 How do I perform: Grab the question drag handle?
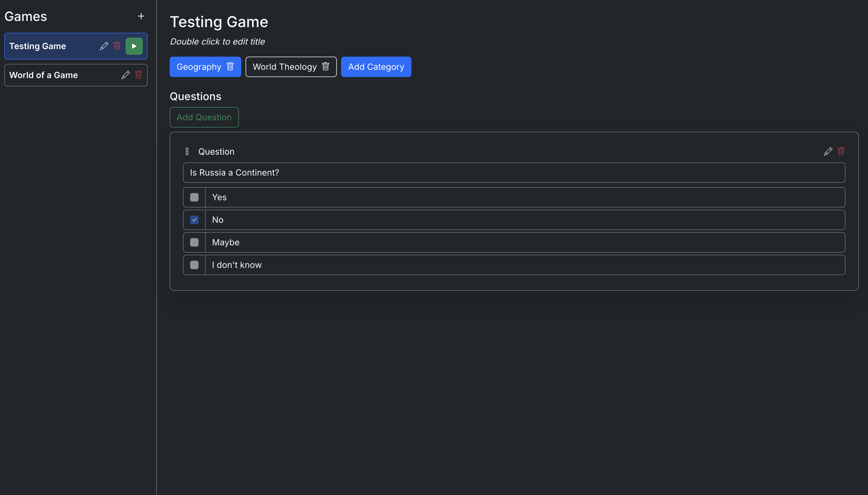(x=187, y=151)
